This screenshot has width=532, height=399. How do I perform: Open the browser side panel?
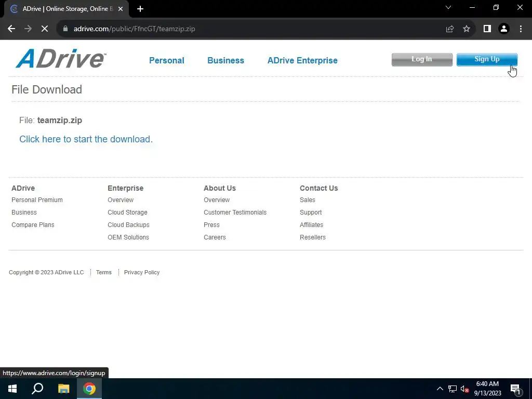tap(487, 29)
